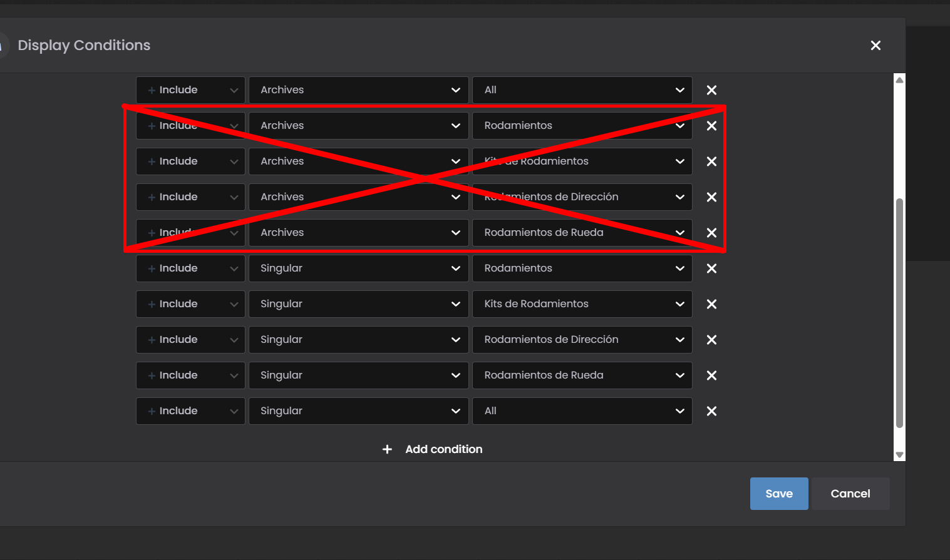
Task: Remove Archives Kits de Rodamientos condition
Action: (x=711, y=161)
